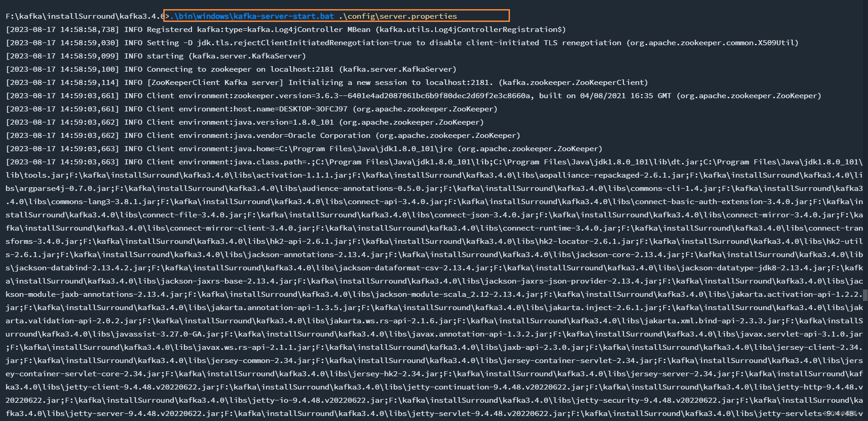Click '(kafka.utils.Log4jControllerRegistration$)' text
This screenshot has width=868, height=421.
(471, 30)
